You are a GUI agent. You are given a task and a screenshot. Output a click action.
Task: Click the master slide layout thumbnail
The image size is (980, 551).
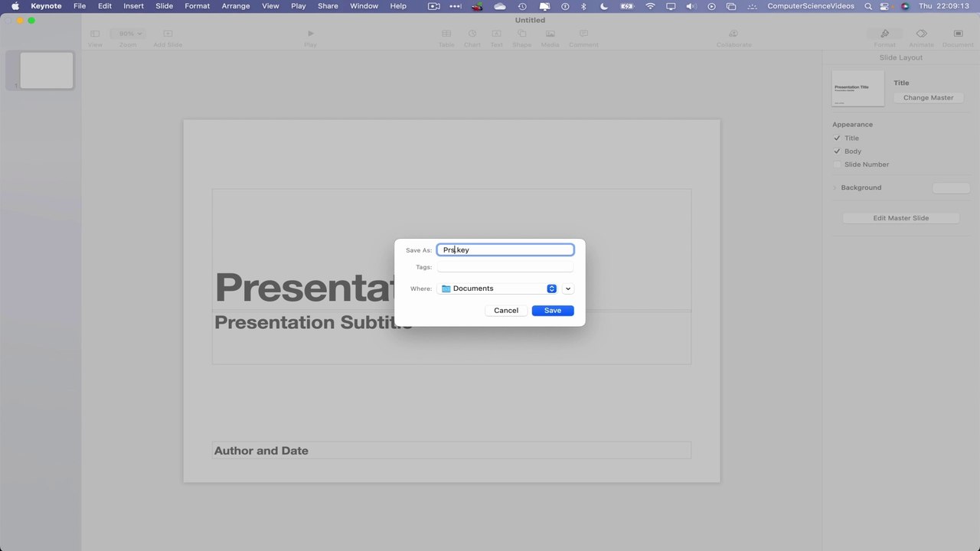pyautogui.click(x=857, y=89)
